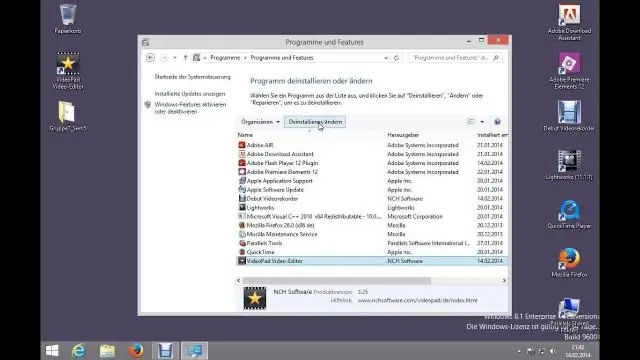Select Mozilla Maintenance Service row
The height and width of the screenshot is (360, 640).
[372, 234]
